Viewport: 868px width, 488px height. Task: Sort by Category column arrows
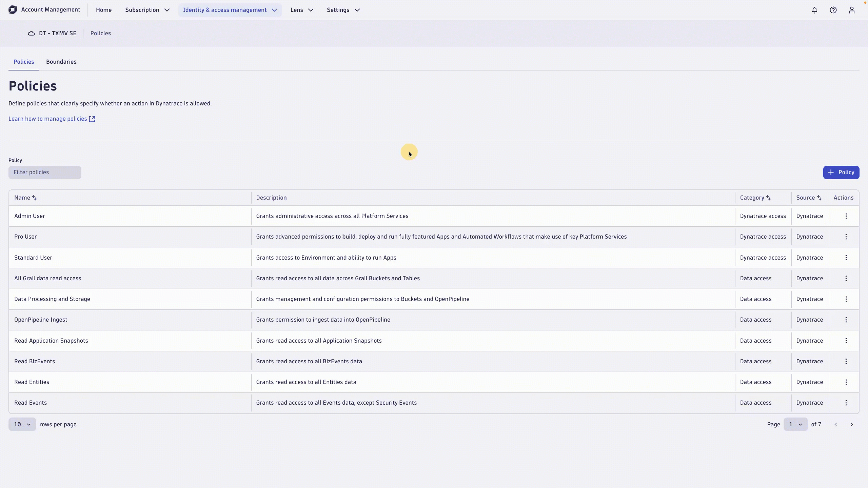[x=768, y=198]
